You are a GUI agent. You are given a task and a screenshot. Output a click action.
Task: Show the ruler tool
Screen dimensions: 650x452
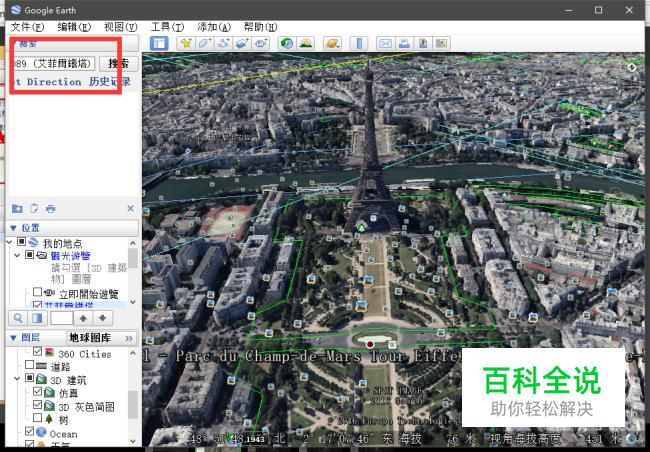point(359,43)
